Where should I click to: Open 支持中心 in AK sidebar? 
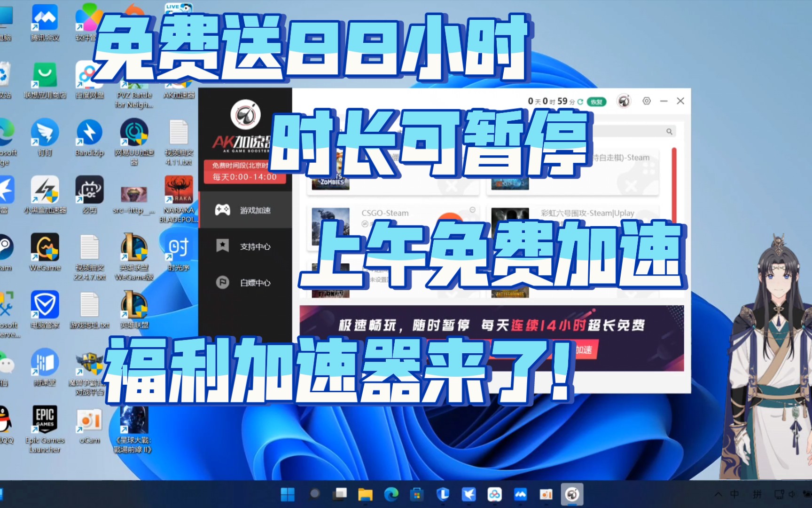[x=245, y=246]
